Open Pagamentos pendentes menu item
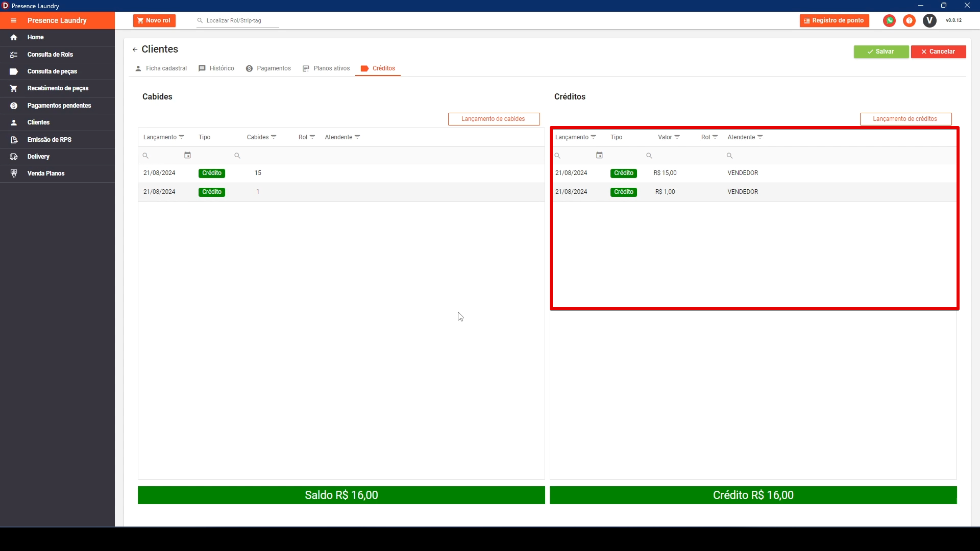The height and width of the screenshot is (551, 980). click(57, 106)
